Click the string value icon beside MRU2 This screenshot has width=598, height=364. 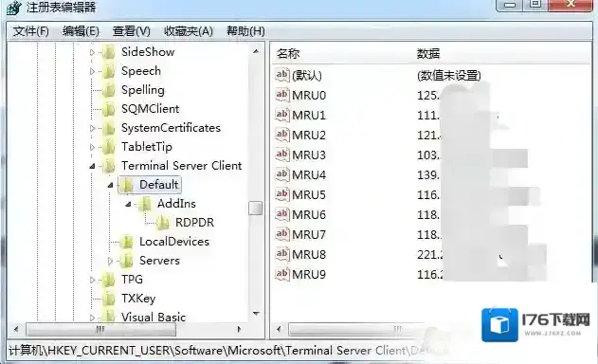282,135
